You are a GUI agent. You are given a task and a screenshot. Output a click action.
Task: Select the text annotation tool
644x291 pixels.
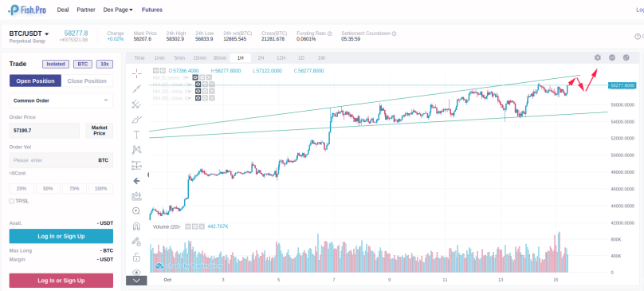pos(136,135)
